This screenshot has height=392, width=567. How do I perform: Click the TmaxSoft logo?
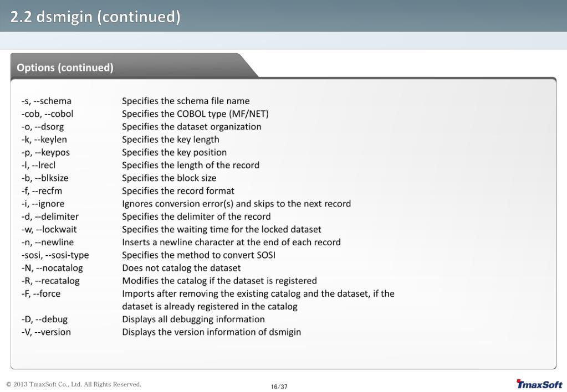pos(539,384)
